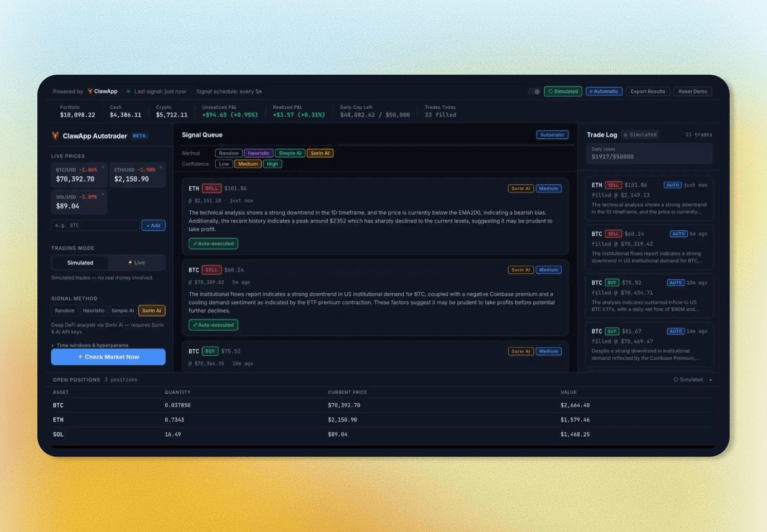Click the Simulated badge beside Trade Log title
767x532 pixels.
coord(640,135)
